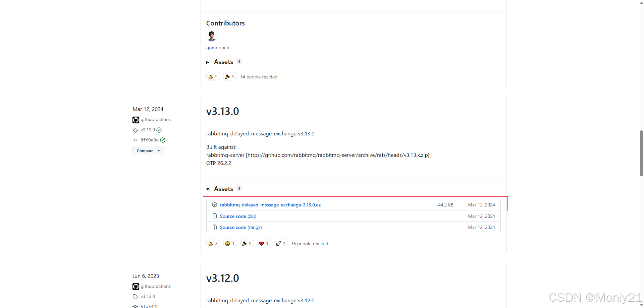Open github-actions author link of v3.12.0 release
This screenshot has height=308, width=644.
click(156, 287)
